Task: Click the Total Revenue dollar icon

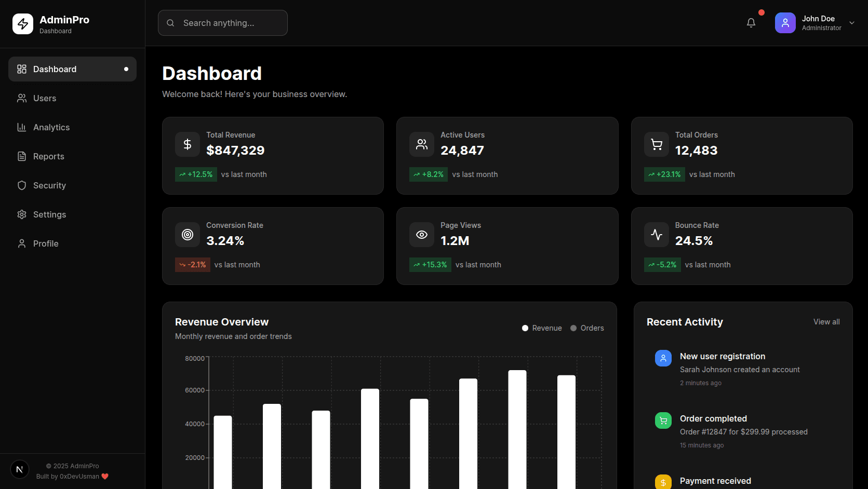Action: [x=188, y=144]
